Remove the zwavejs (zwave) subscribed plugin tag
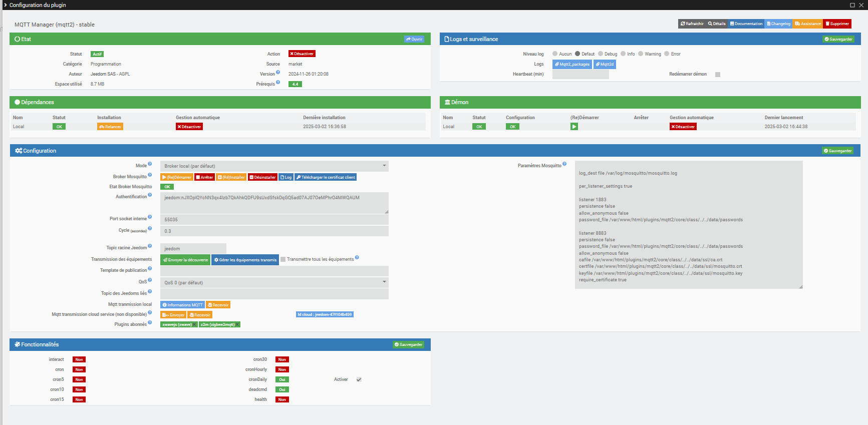The image size is (868, 425). (195, 324)
